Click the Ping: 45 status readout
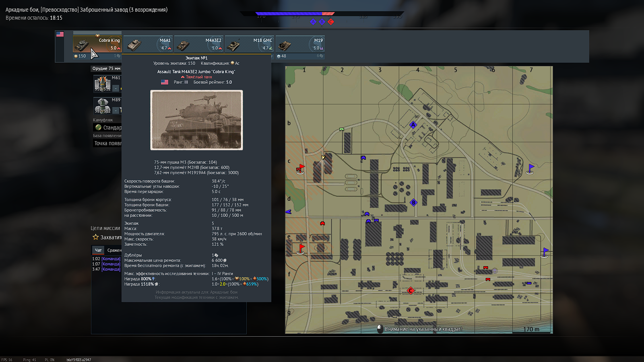Image resolution: width=644 pixels, height=362 pixels. [x=29, y=360]
